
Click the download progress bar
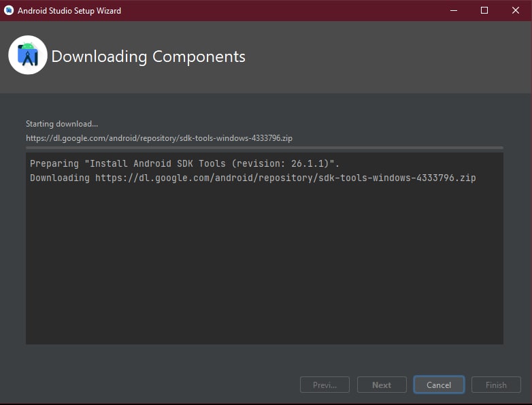265,148
